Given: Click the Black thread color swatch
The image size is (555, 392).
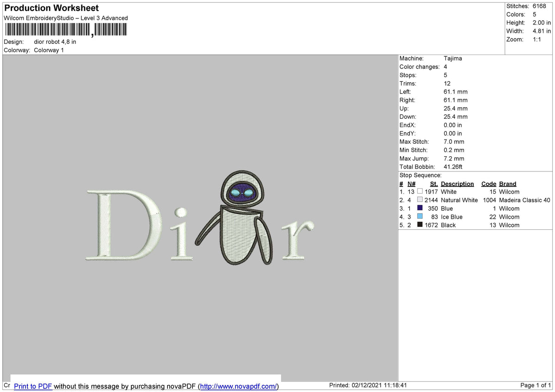Looking at the screenshot, I should 420,224.
